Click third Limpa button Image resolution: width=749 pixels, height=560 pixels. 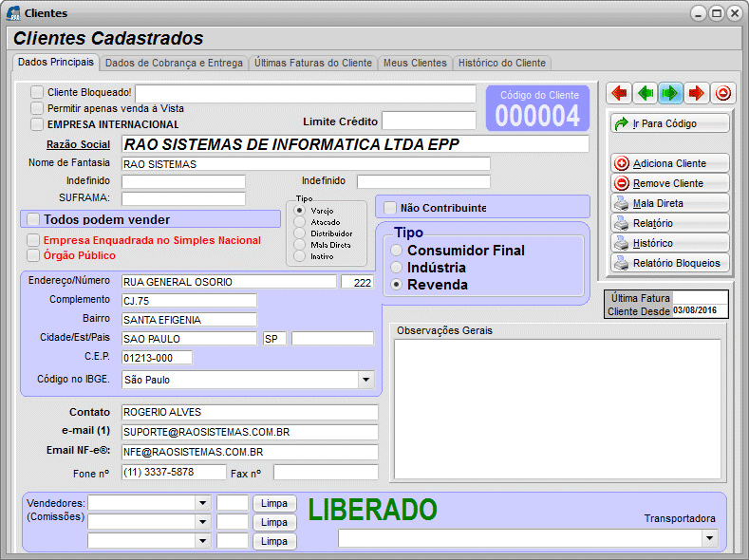point(274,541)
